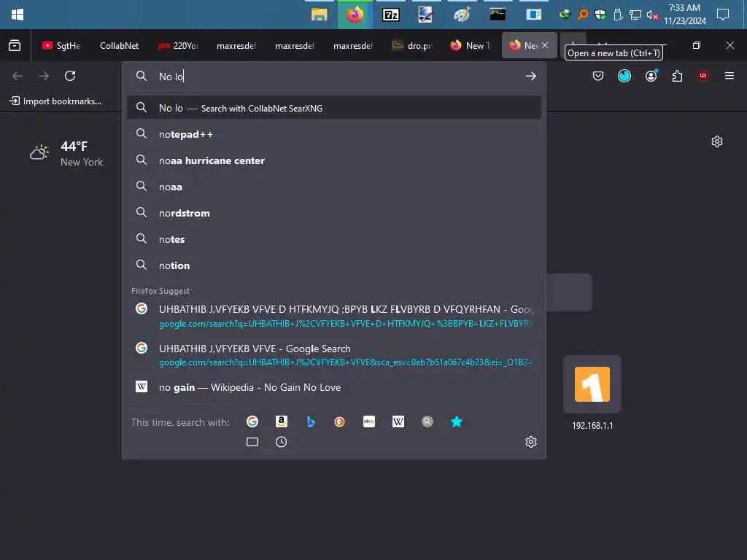
Task: Open the Extensions puzzle icon
Action: coord(677,76)
